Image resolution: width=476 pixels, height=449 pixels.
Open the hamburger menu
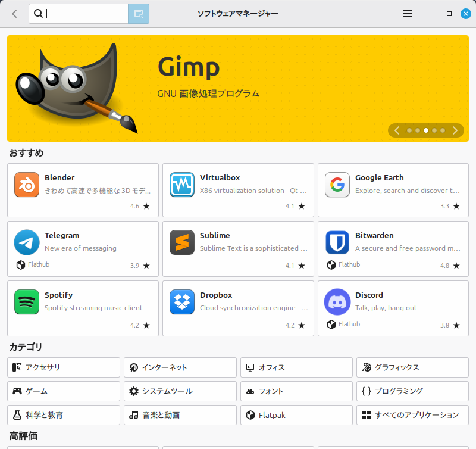(408, 14)
